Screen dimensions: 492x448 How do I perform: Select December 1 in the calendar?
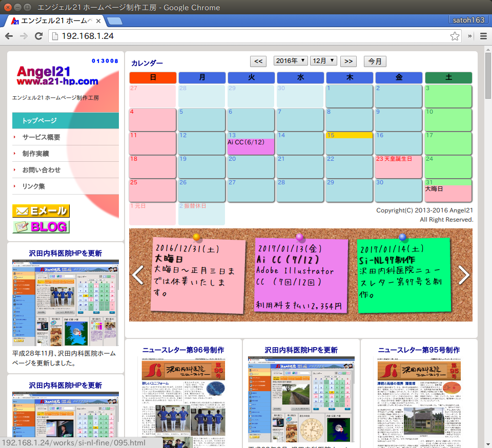349,96
